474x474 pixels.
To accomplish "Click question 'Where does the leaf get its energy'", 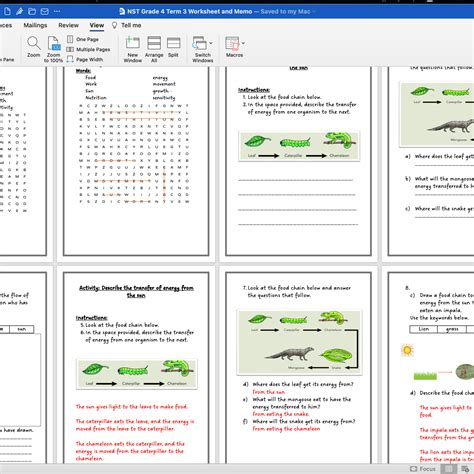I will [303, 384].
